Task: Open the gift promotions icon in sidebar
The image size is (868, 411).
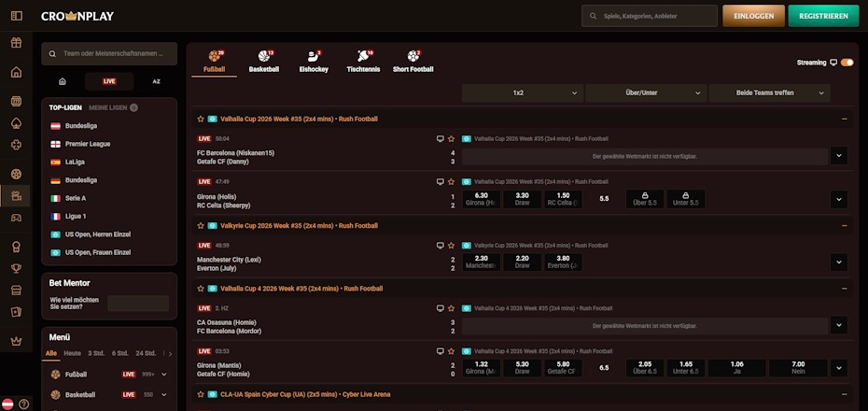Action: (17, 43)
